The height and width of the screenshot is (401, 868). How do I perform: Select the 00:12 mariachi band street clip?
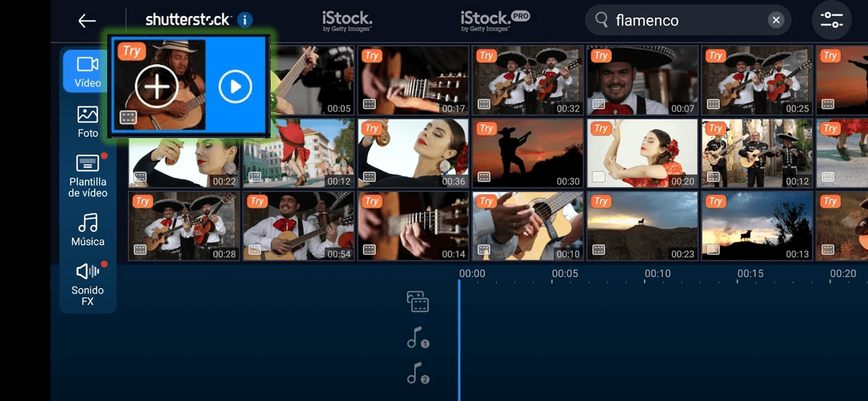tap(757, 153)
